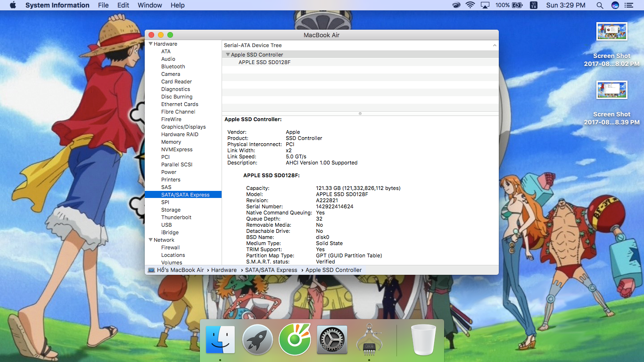
Task: Click the swirl status icon beside Wi-Fi
Action: (456, 5)
